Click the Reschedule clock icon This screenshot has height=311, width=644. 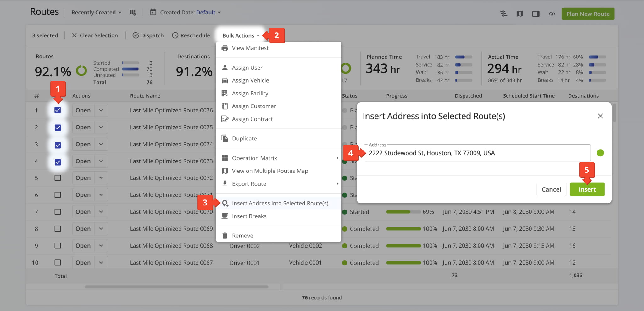191,35
